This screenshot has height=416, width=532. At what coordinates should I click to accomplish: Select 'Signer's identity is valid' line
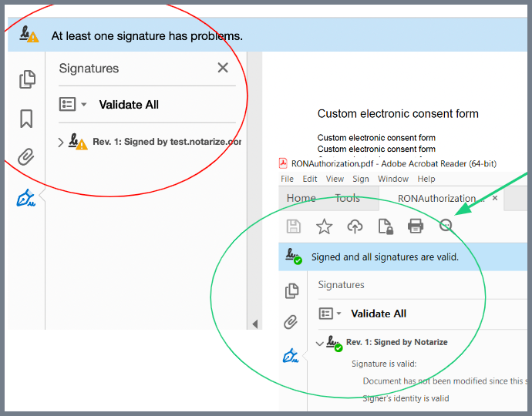[x=406, y=398]
